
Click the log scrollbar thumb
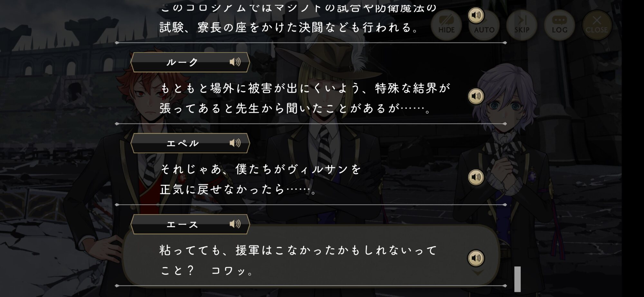pyautogui.click(x=517, y=279)
